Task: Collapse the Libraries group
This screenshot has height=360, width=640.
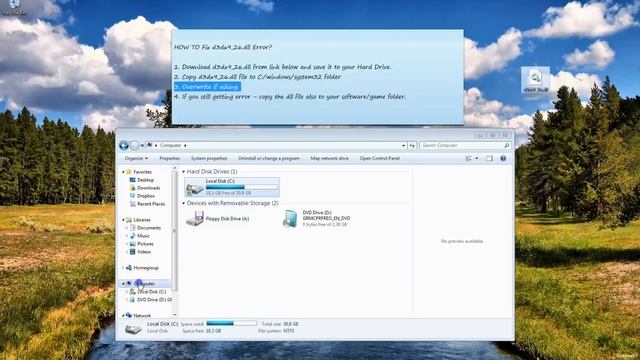Action: point(123,220)
